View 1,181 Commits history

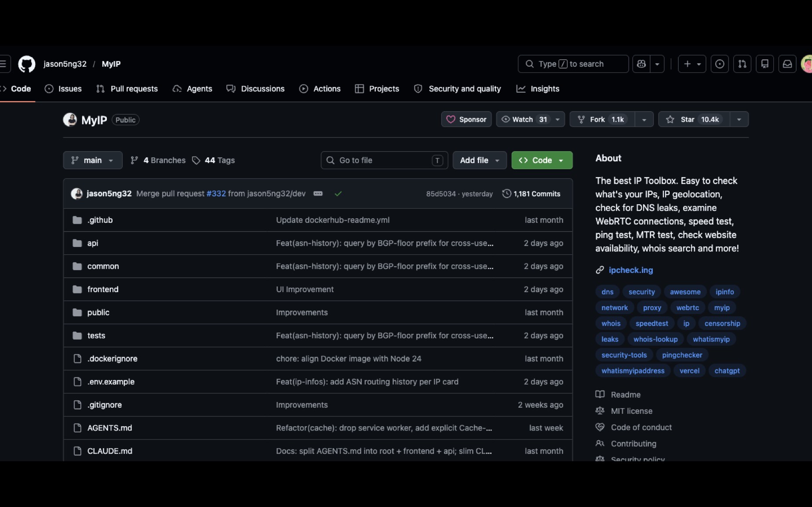(532, 194)
